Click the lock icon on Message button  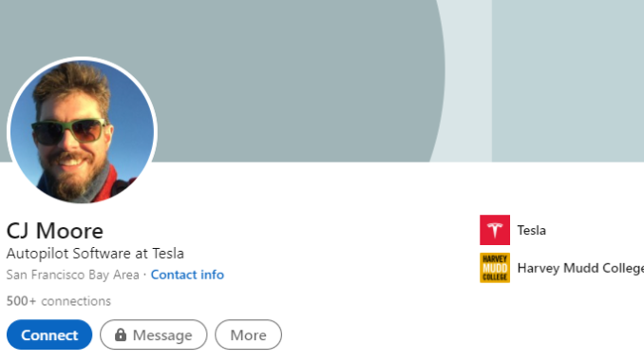coord(121,334)
